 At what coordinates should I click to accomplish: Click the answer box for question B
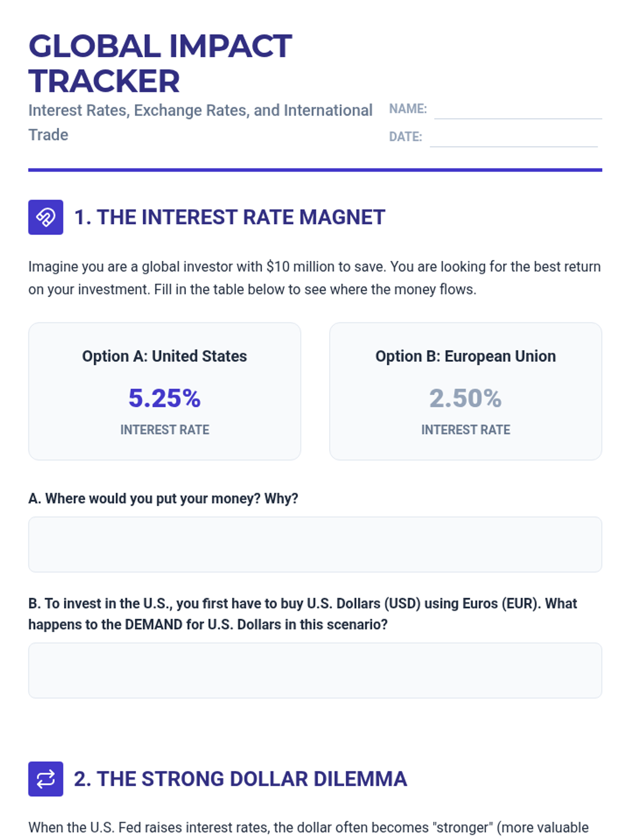[315, 670]
